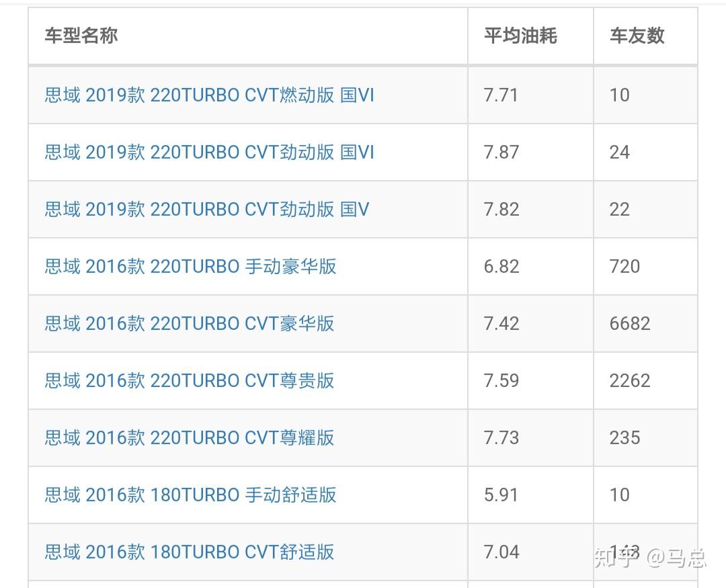The width and height of the screenshot is (726, 588).
Task: Select the fuel value 7.73
Action: (x=501, y=438)
